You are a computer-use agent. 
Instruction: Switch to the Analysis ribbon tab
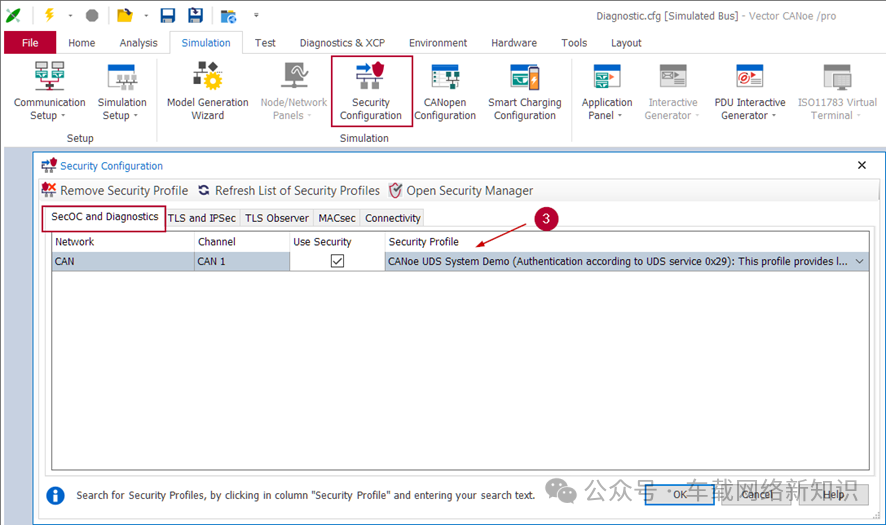(x=138, y=43)
